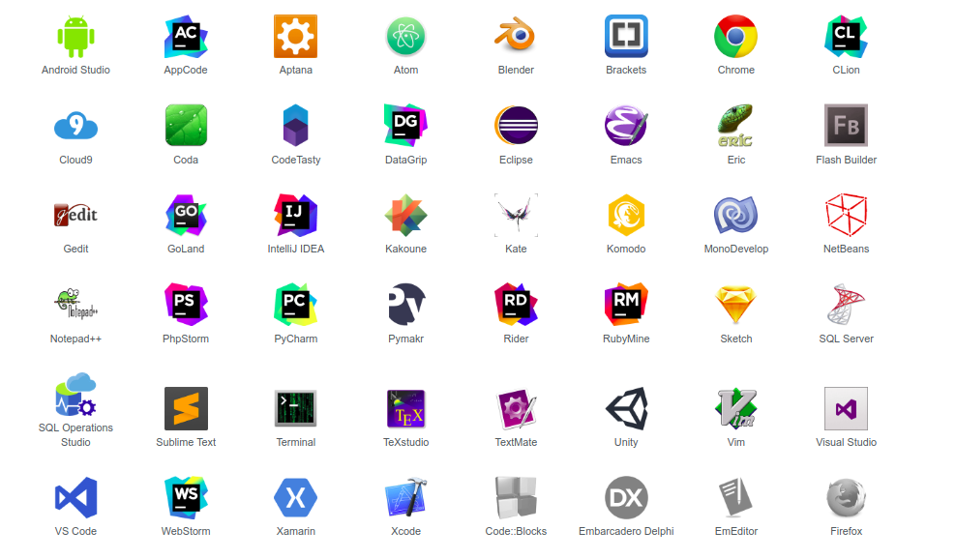Screen dimensions: 956x560
Task: Pick the EmEditor icon
Action: click(736, 498)
